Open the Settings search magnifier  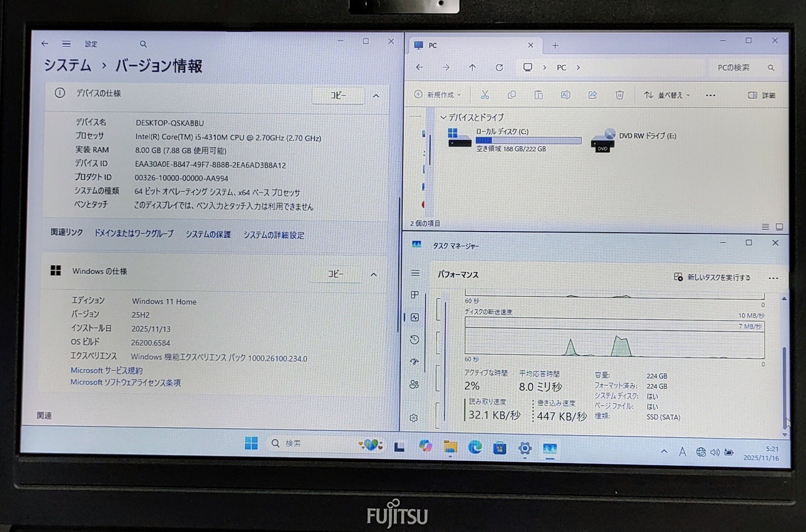tap(144, 44)
